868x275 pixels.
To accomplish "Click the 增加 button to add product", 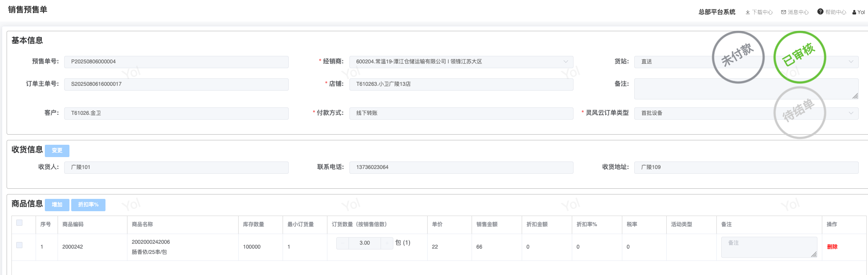I will [x=57, y=205].
